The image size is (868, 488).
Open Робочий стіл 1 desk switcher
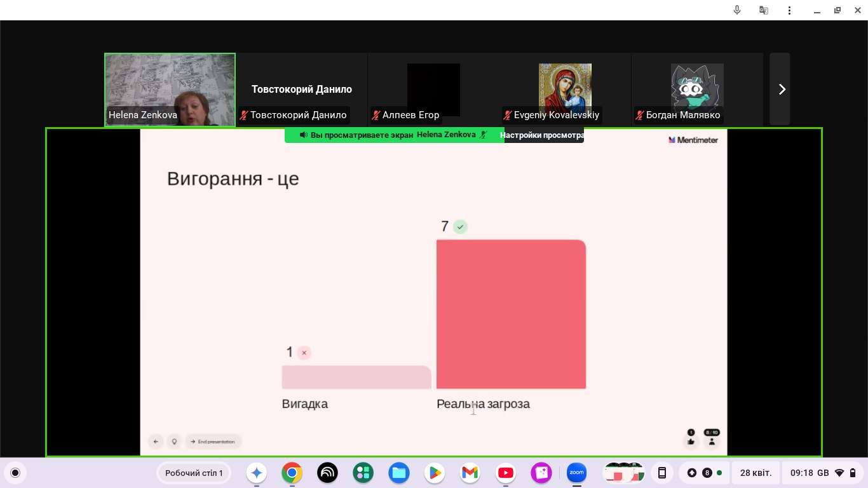pos(194,473)
